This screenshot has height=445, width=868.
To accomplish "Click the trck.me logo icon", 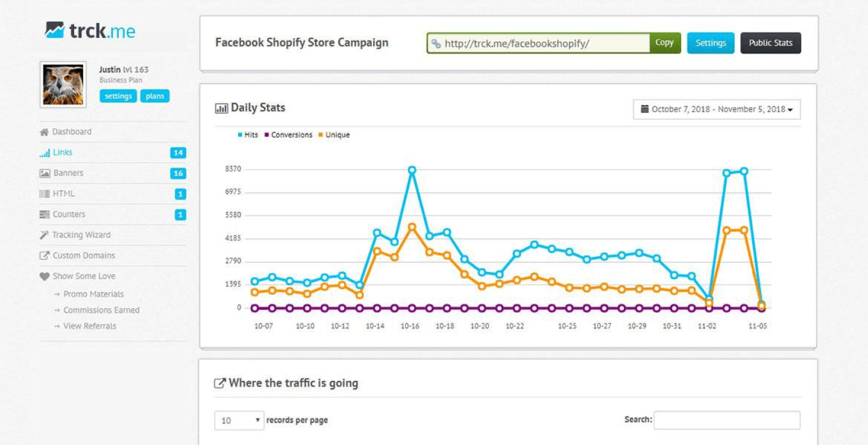I will coord(55,30).
